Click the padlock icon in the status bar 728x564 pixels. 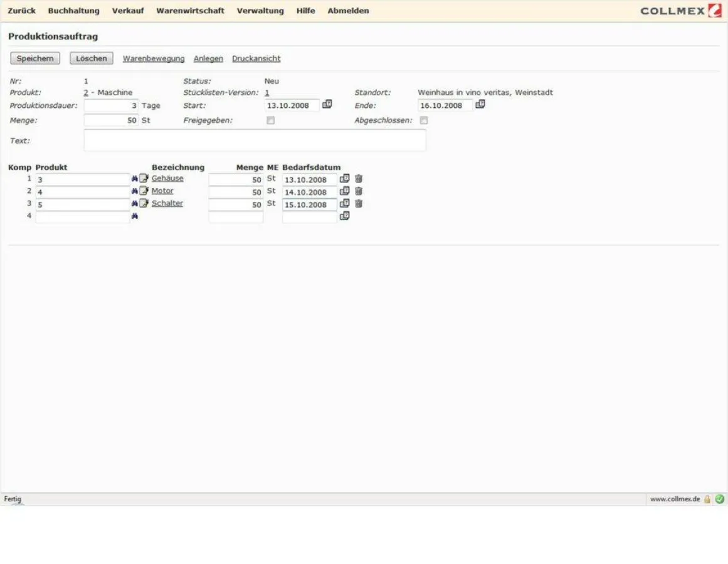(x=707, y=499)
